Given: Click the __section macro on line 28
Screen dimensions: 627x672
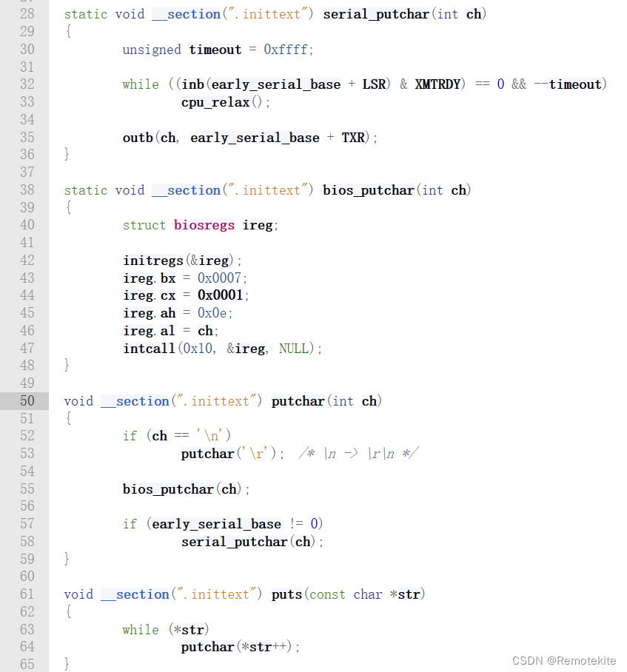Looking at the screenshot, I should tap(186, 15).
